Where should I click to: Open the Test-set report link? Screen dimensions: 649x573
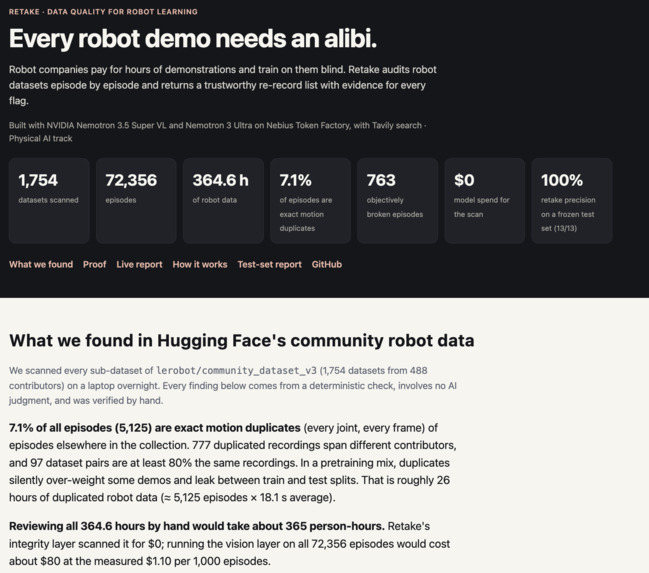click(x=269, y=264)
